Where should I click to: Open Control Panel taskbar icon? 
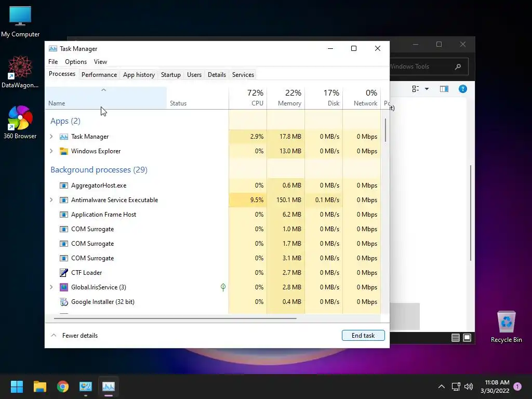coord(86,386)
